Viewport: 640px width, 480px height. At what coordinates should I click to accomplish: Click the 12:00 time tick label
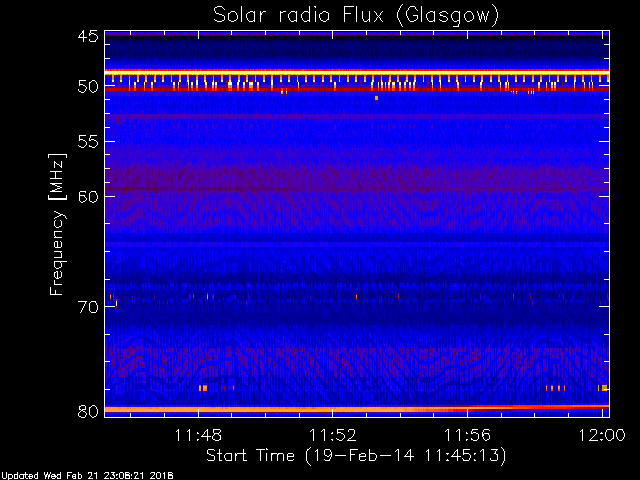602,435
